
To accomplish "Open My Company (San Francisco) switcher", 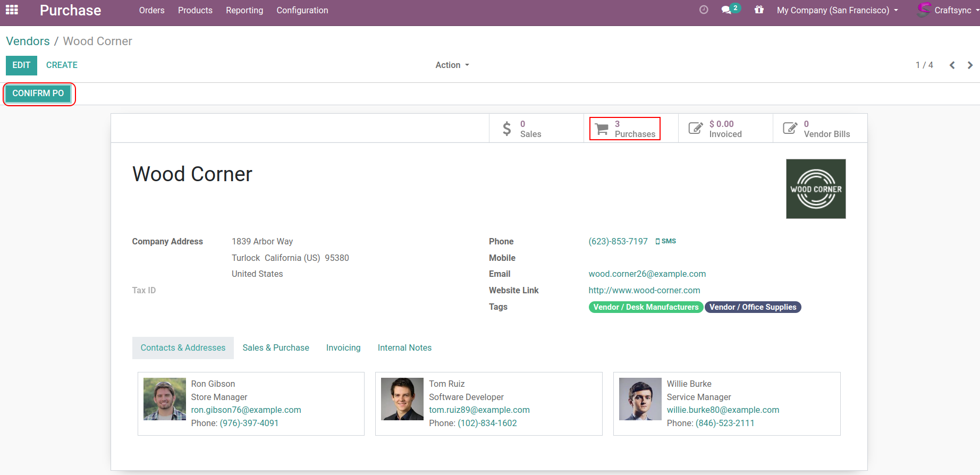I will click(837, 10).
